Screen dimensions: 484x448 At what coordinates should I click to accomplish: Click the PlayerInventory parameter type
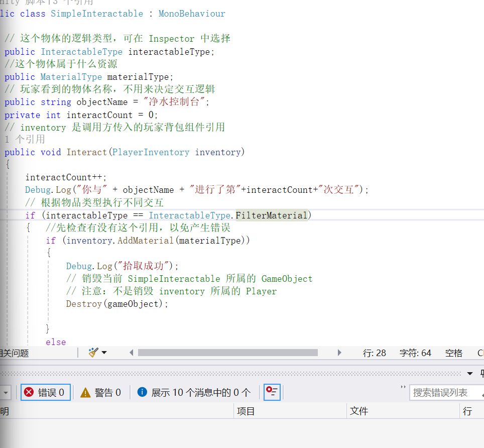coord(151,152)
